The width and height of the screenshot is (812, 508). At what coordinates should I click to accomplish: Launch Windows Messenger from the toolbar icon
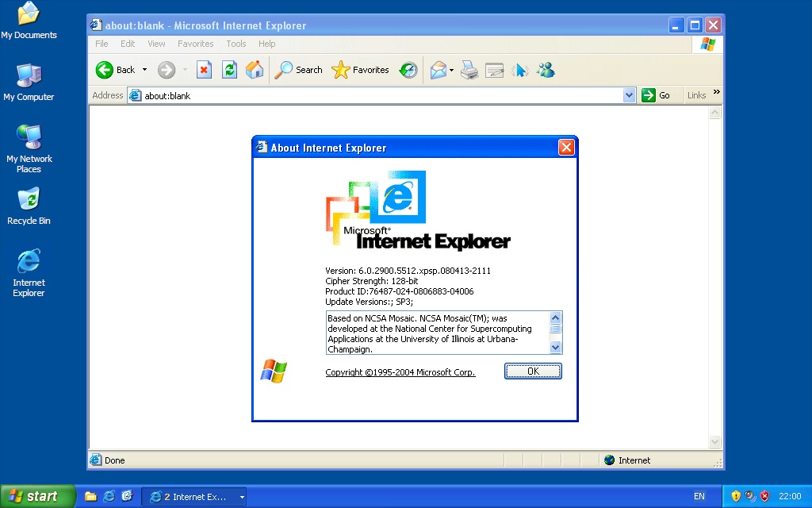(546, 70)
